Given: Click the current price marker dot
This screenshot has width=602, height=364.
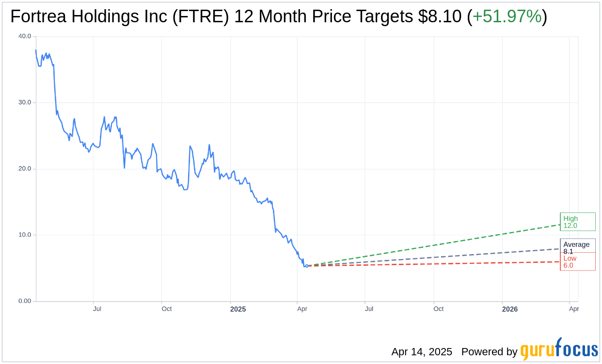Looking at the screenshot, I should point(307,266).
